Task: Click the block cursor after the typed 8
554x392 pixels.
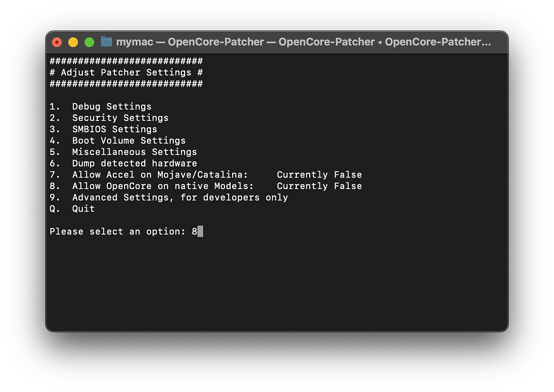Action: pos(200,232)
